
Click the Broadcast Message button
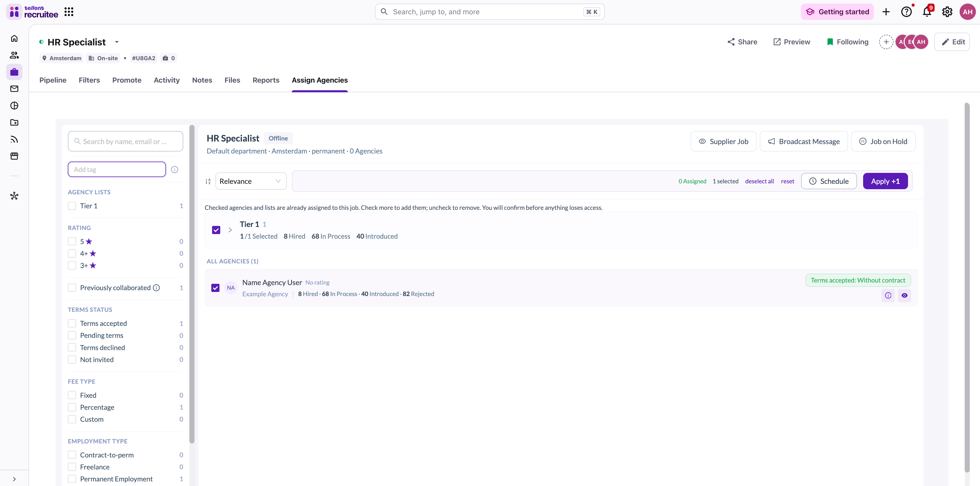pyautogui.click(x=804, y=141)
